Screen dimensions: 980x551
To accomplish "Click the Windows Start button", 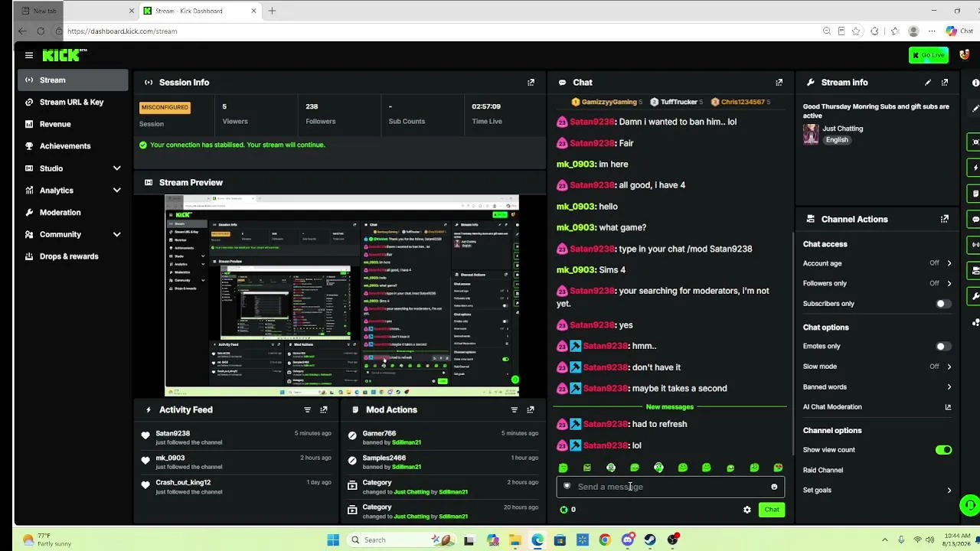I will tap(333, 540).
